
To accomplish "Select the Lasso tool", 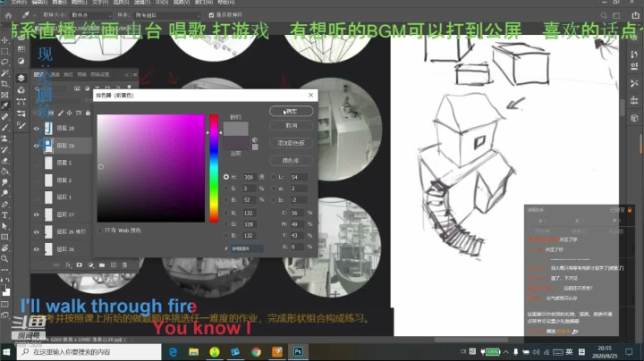I will tap(5, 62).
